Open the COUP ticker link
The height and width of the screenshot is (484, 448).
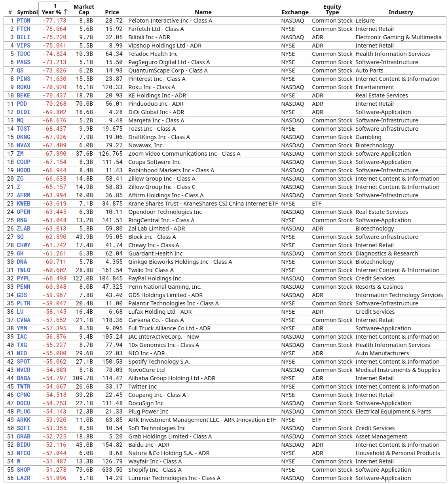23,162
